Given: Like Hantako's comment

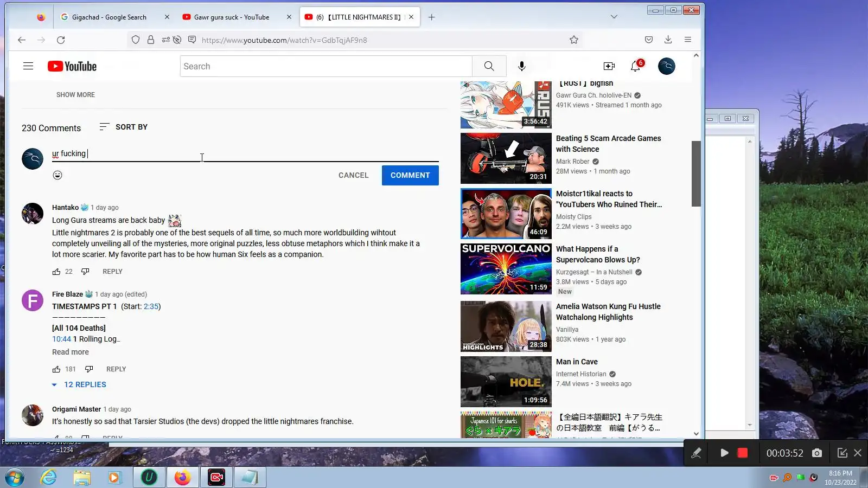Looking at the screenshot, I should [56, 272].
